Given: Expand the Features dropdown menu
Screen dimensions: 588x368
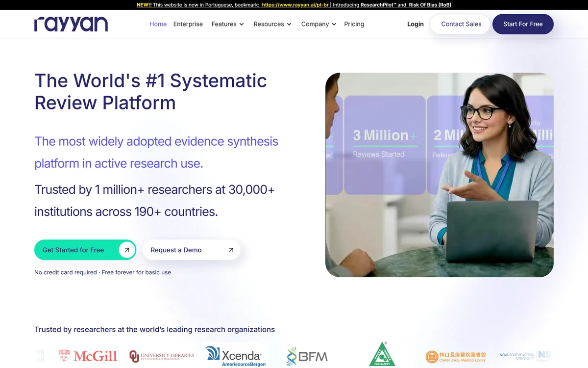Looking at the screenshot, I should (228, 24).
